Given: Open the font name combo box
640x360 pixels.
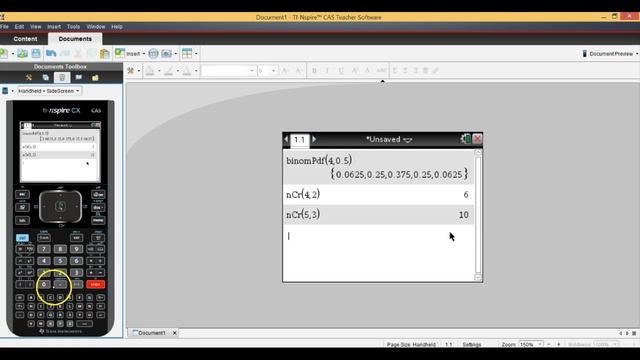Looking at the screenshot, I should point(228,71).
